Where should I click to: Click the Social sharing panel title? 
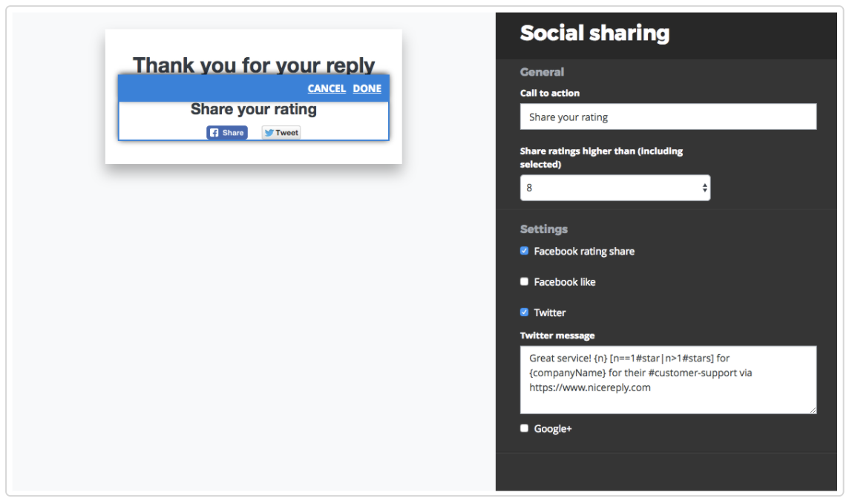click(x=594, y=33)
